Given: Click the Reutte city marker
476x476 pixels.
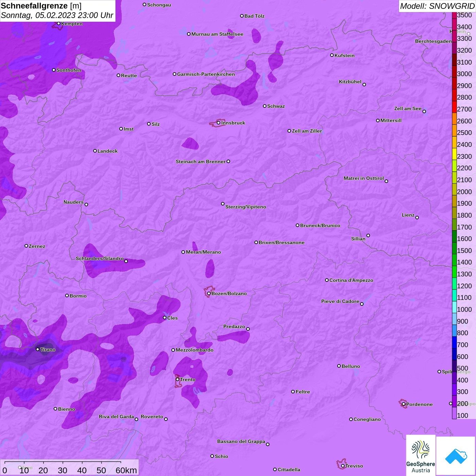Looking at the screenshot, I should pyautogui.click(x=118, y=75).
